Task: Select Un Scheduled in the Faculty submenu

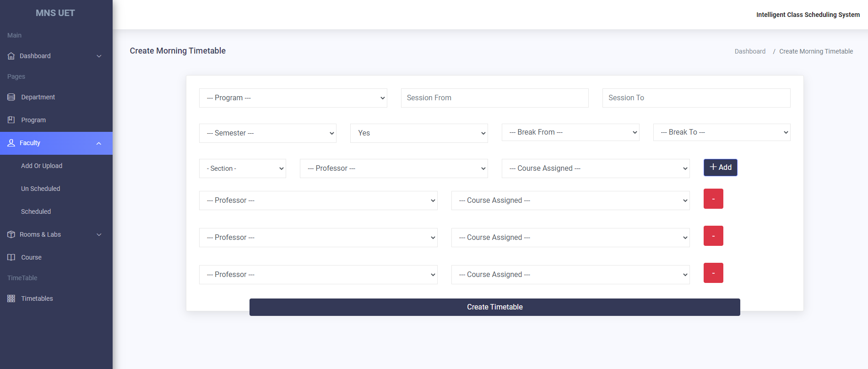Action: pos(40,189)
